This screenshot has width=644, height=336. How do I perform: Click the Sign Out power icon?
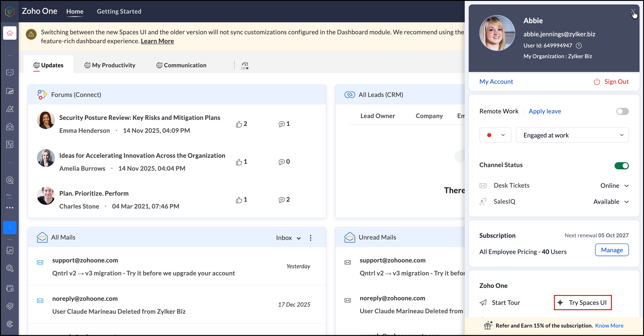tap(597, 82)
